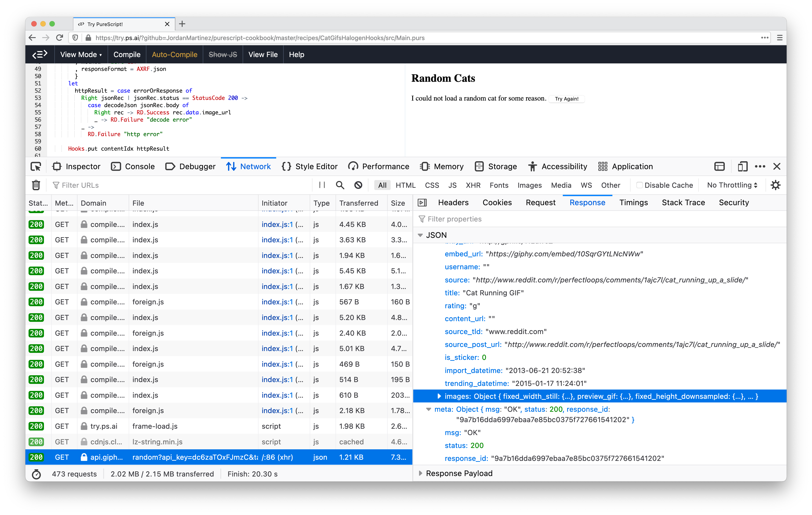Check the Disable Cache checkbox
The height and width of the screenshot is (515, 812).
pos(639,185)
